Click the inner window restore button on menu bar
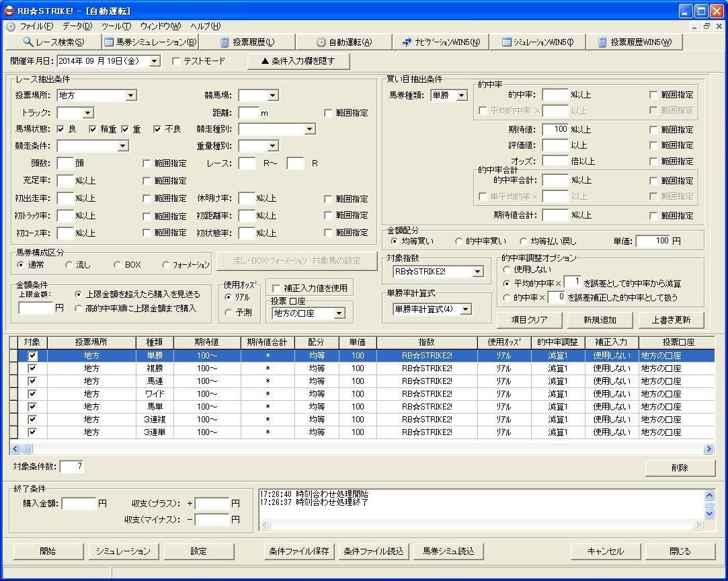Viewport: 728px width, 581px height. point(706,26)
